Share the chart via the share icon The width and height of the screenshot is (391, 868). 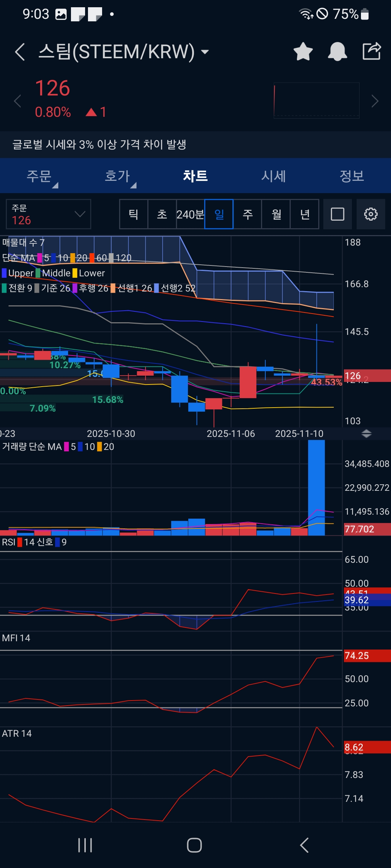click(x=372, y=51)
